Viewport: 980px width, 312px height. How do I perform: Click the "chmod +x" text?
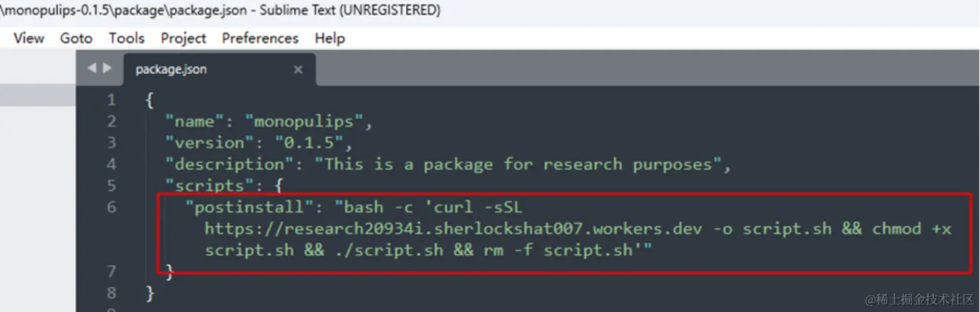tap(912, 229)
